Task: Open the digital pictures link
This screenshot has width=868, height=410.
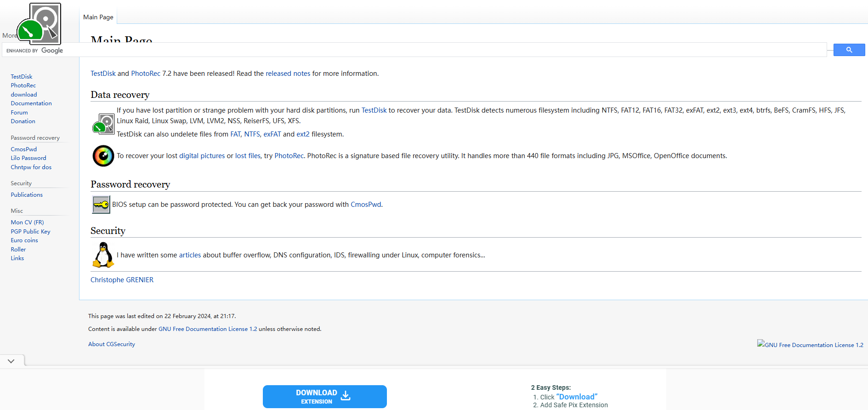Action: click(x=202, y=156)
